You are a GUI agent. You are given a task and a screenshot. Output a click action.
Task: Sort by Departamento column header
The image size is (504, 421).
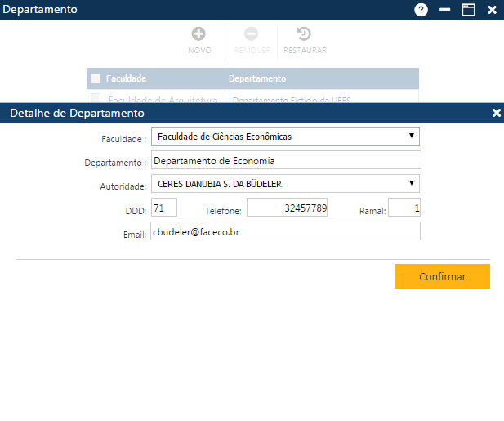click(257, 78)
